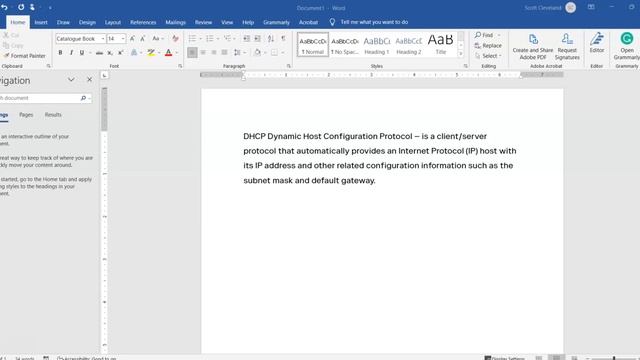Screen dimensions: 640x360
Task: Center align the paragraph
Action: 203,53
